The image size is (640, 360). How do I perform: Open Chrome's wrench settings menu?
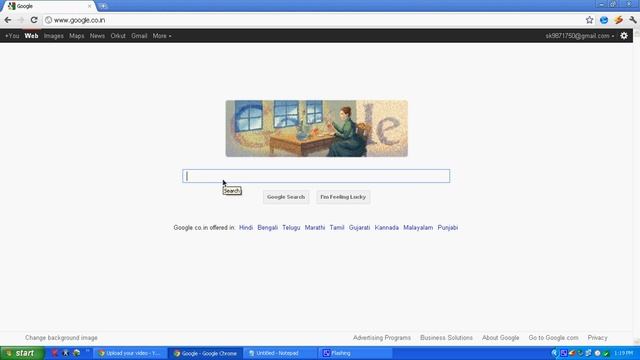(x=633, y=20)
